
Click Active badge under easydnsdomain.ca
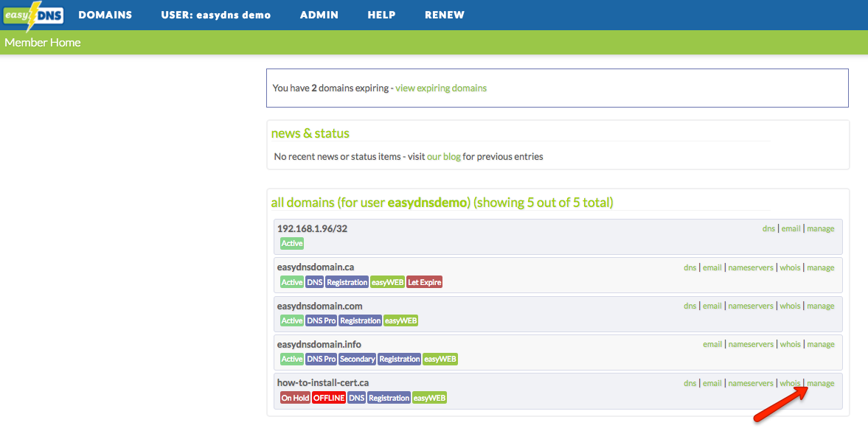(292, 282)
